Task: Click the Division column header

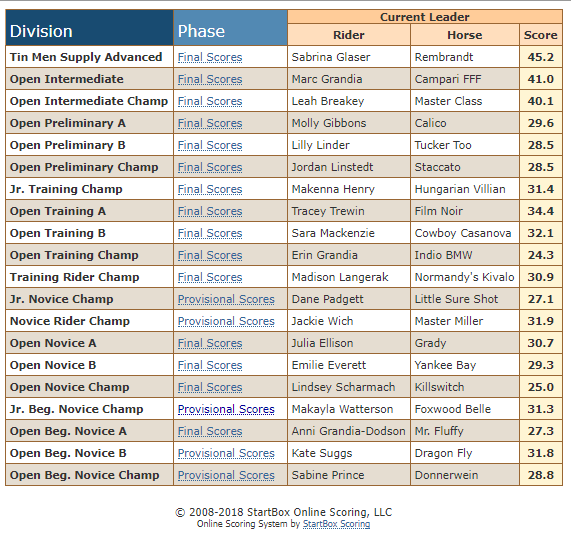Action: pos(89,28)
